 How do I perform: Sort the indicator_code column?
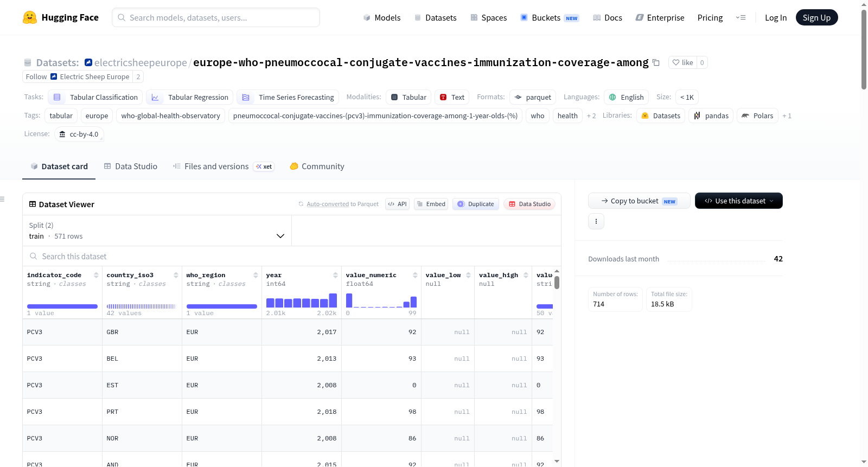[x=96, y=275]
